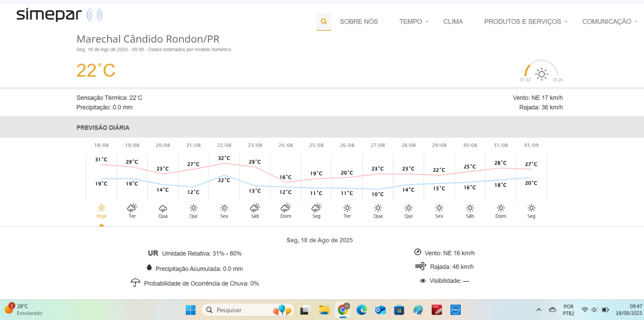Select the Dom 24/08 storm icon
644x320 pixels.
[286, 207]
